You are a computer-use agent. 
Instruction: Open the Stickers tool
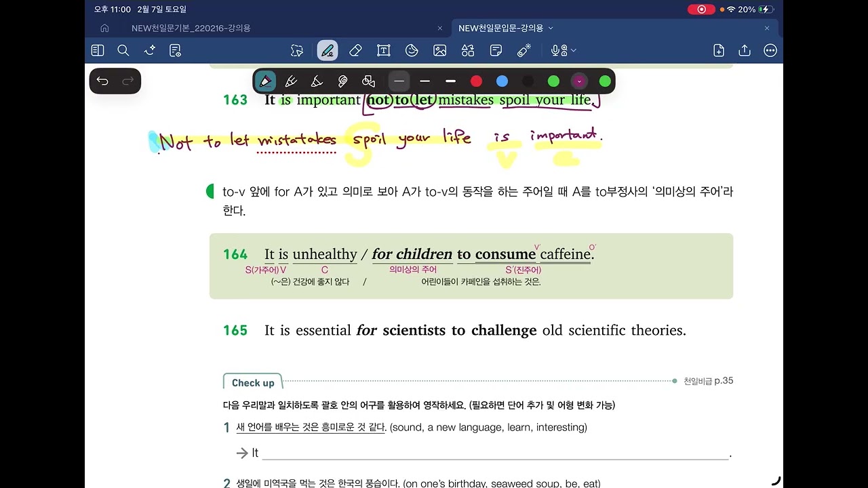[412, 50]
